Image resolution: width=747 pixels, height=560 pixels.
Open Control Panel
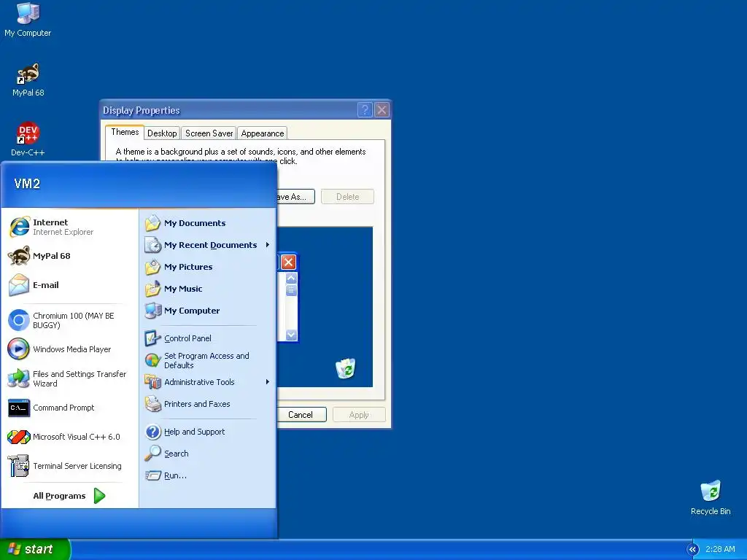tap(208, 338)
